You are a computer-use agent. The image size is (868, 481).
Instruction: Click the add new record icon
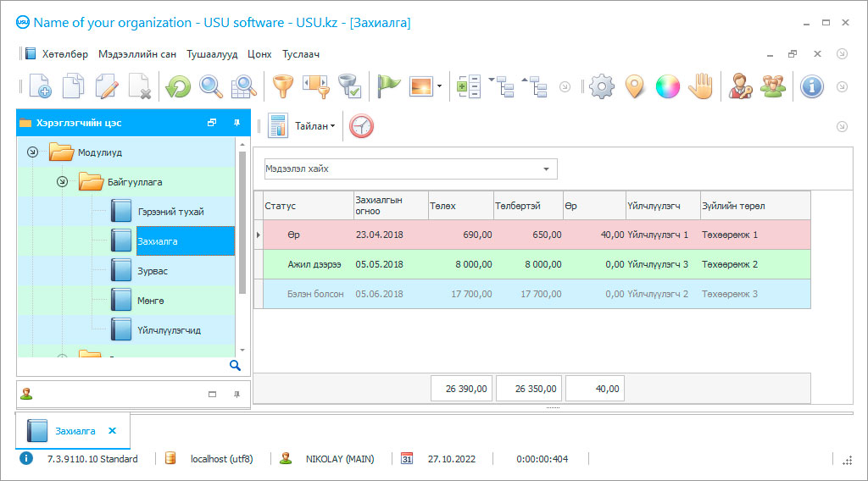[x=40, y=86]
